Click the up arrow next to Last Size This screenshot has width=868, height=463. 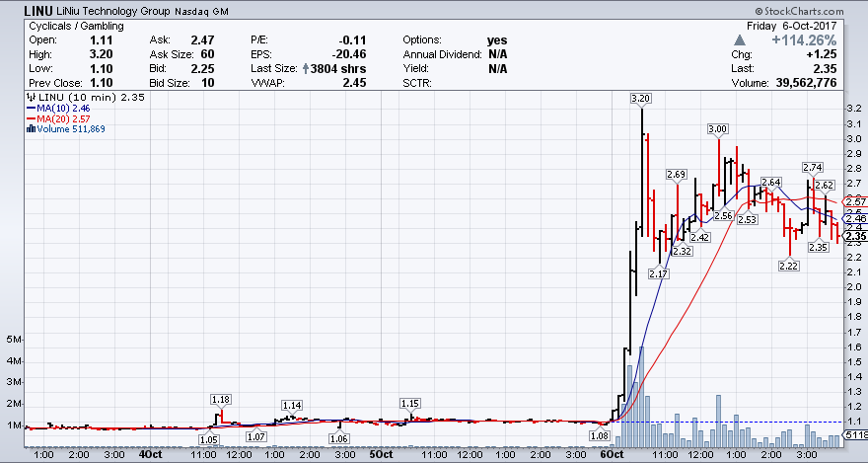tap(306, 68)
